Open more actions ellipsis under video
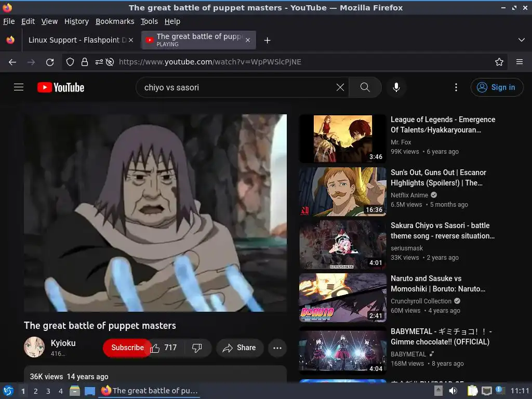The height and width of the screenshot is (399, 532). (x=277, y=348)
